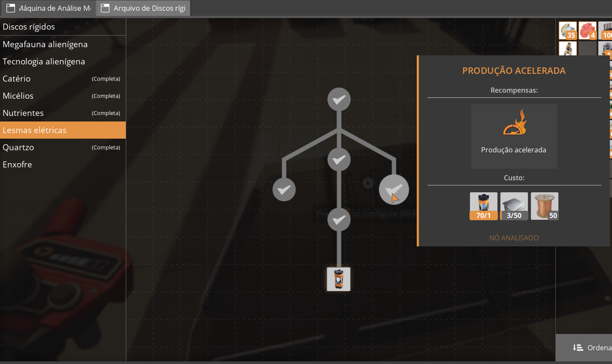Select the Nutrientes research category
Screen dimensions: 612x364
tap(63, 113)
